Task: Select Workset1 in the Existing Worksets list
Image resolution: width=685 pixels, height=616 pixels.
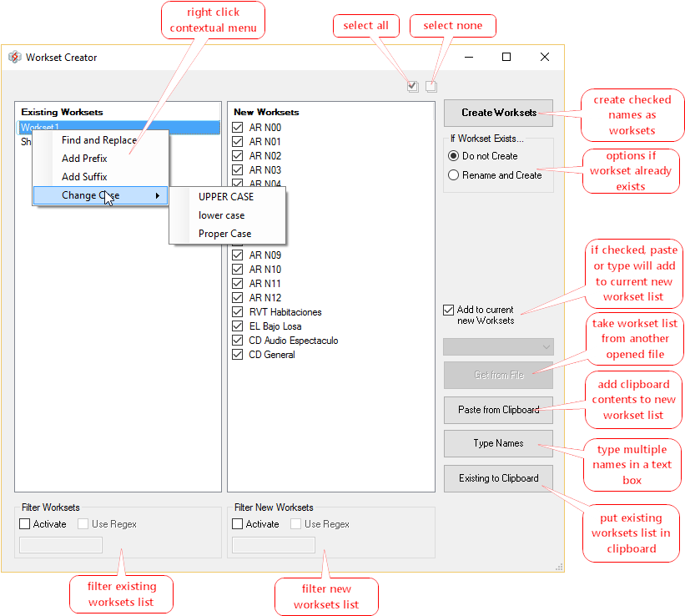Action: click(83, 126)
